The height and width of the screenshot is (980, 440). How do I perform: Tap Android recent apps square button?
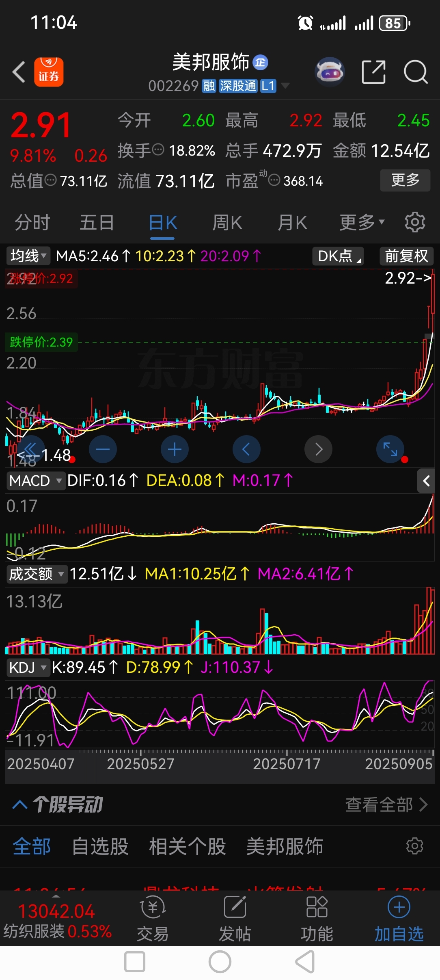point(134,962)
